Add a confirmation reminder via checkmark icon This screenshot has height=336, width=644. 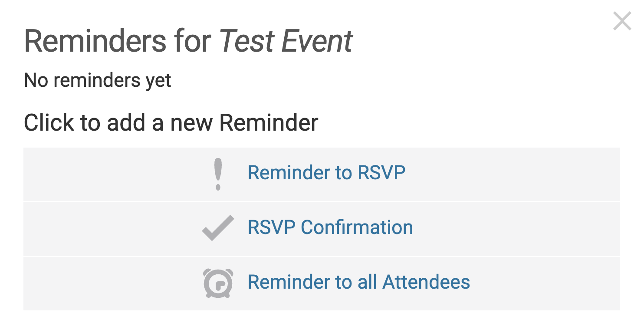[218, 228]
